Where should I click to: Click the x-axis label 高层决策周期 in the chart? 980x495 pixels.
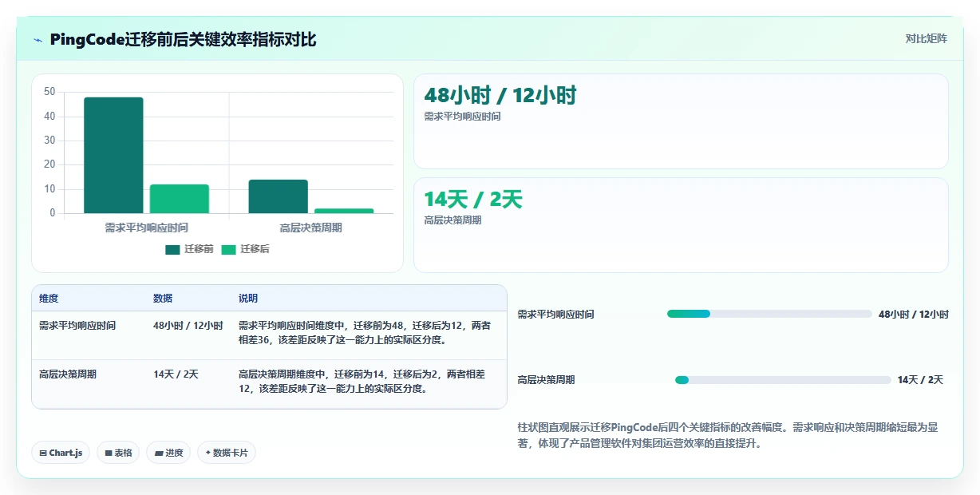pyautogui.click(x=310, y=228)
